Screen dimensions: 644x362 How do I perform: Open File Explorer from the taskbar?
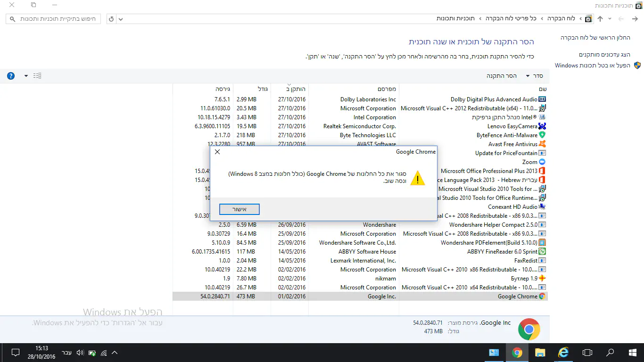[540, 353]
